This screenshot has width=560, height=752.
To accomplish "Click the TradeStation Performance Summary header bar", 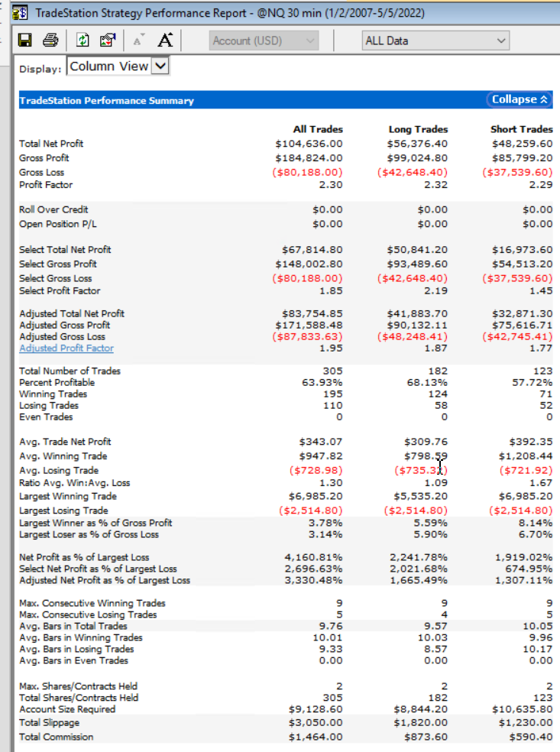I will [229, 100].
